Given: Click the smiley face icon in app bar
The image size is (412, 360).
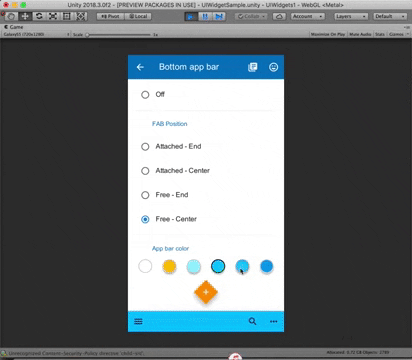Looking at the screenshot, I should (273, 67).
